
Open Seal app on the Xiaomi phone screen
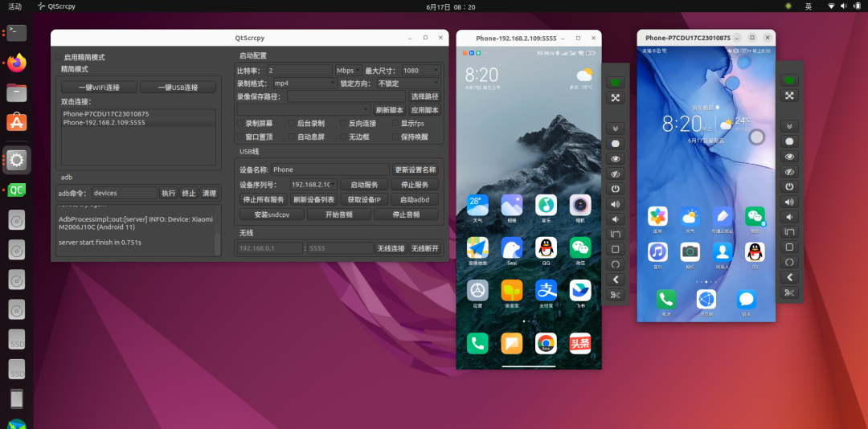coord(511,248)
